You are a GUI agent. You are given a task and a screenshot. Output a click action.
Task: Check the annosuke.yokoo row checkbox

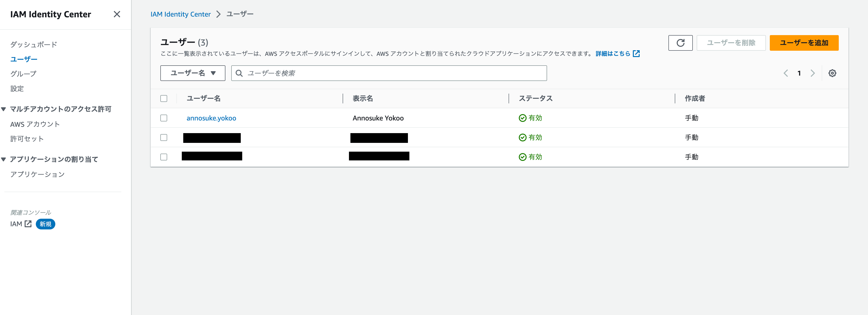(x=164, y=118)
